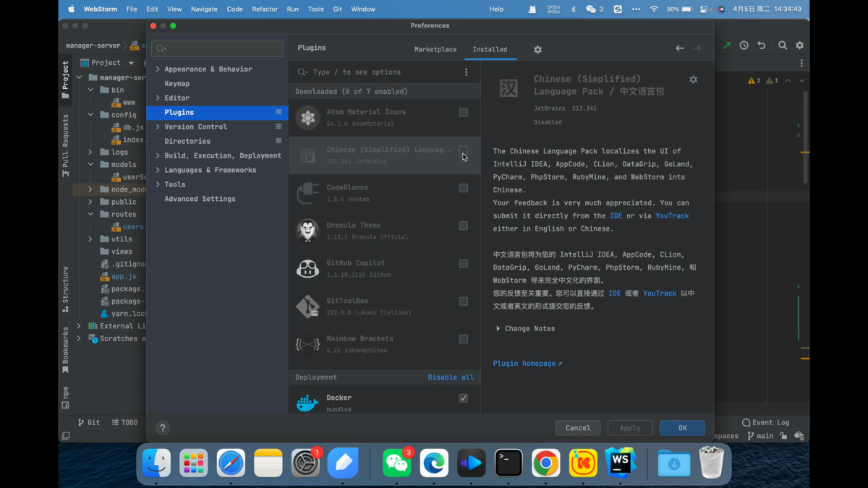868x488 pixels.
Task: Open IDE settings gear in WebStorm toolbar
Action: (799, 46)
